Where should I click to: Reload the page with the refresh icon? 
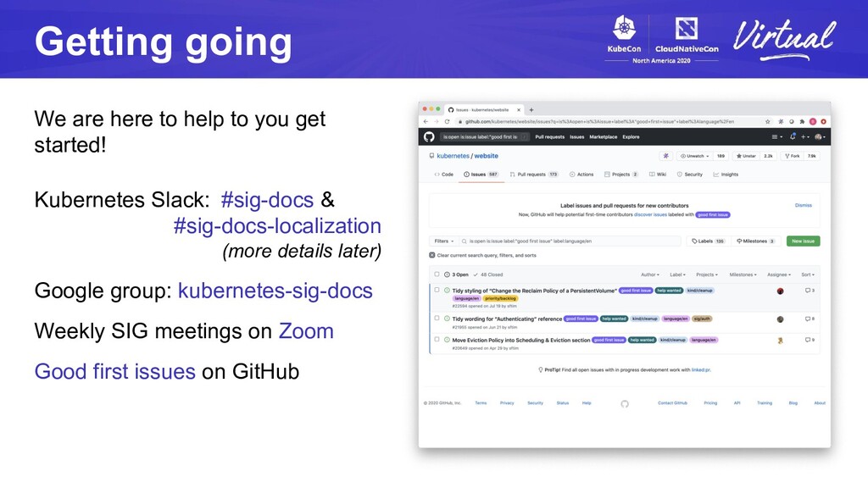click(x=447, y=121)
